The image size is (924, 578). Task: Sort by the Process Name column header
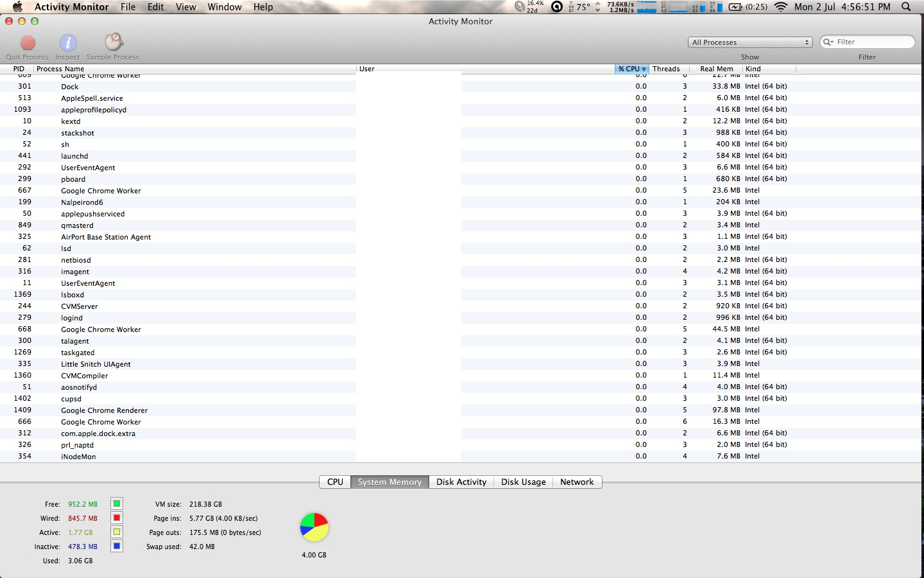[x=195, y=69]
